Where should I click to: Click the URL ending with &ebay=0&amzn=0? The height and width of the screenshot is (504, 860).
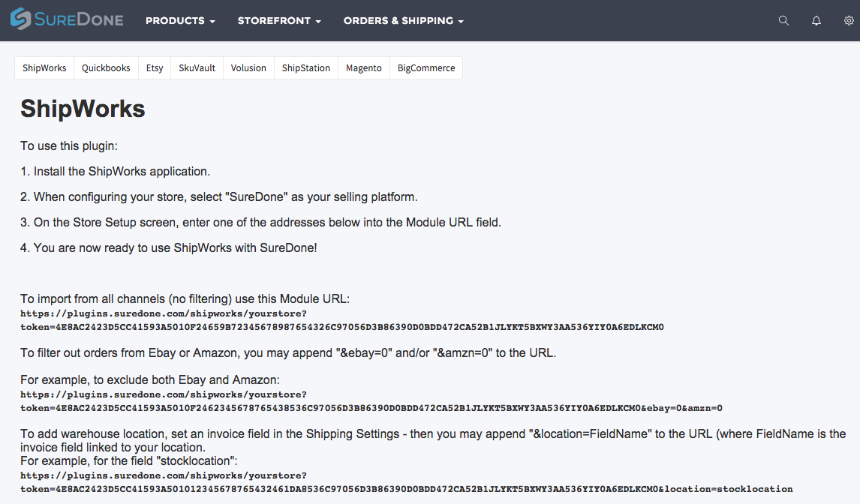coord(371,401)
